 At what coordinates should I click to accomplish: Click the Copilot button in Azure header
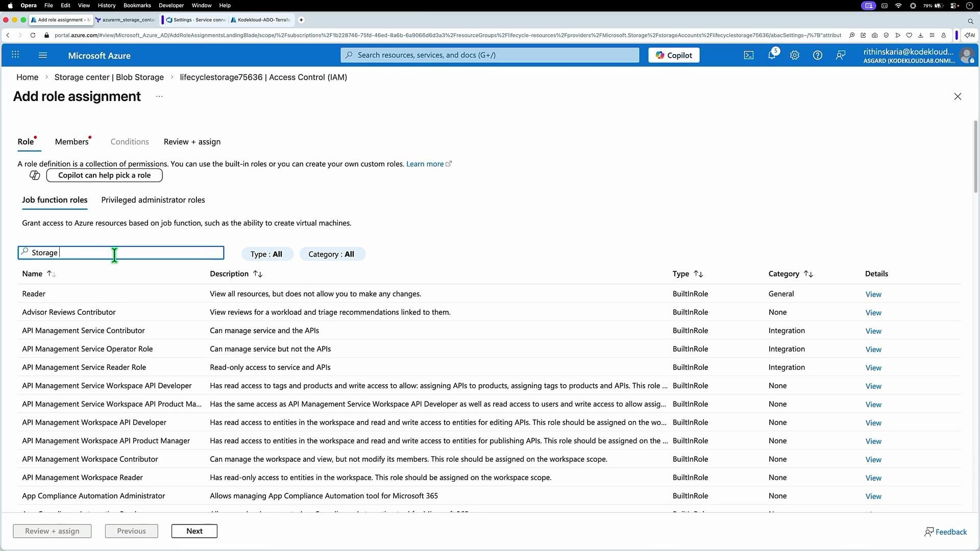(x=674, y=55)
